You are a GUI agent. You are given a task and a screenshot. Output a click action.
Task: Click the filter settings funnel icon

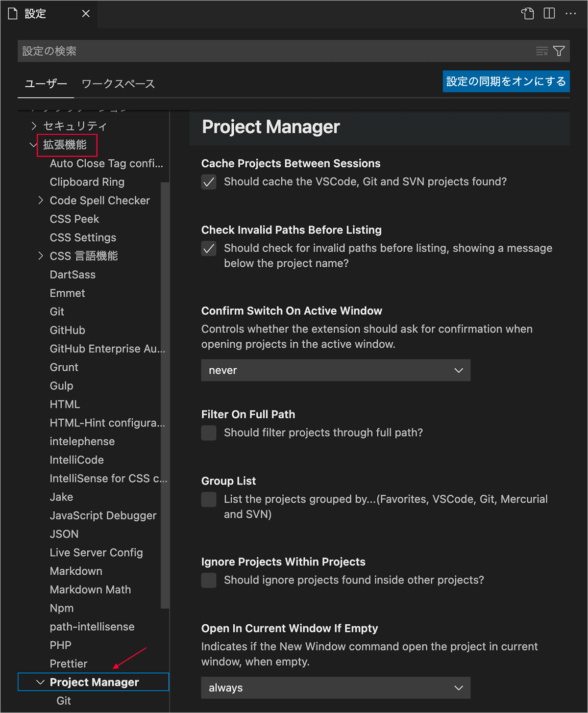click(559, 51)
